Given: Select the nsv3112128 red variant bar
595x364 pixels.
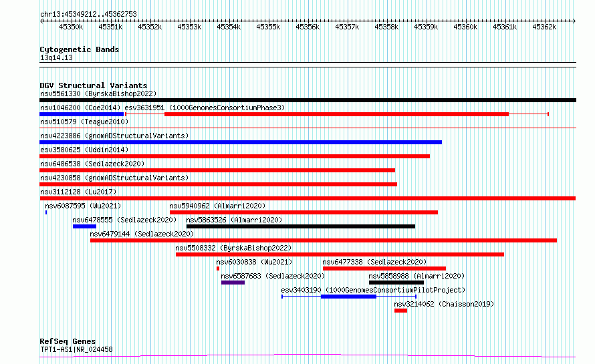Looking at the screenshot, I should pyautogui.click(x=308, y=198).
